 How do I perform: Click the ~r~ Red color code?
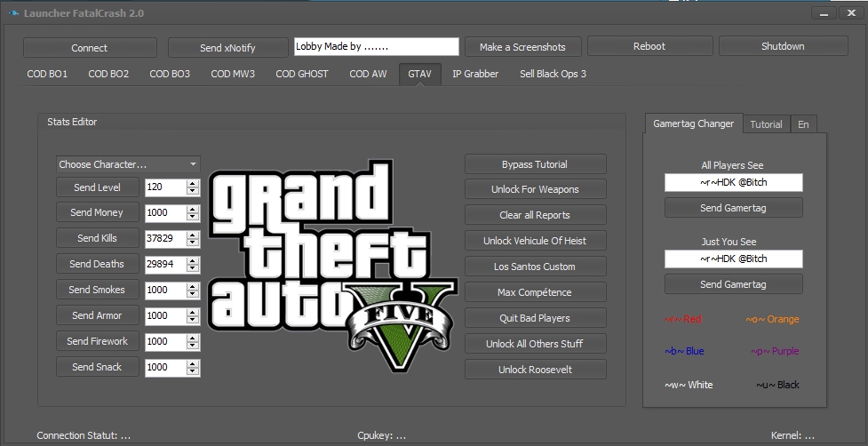pyautogui.click(x=683, y=319)
